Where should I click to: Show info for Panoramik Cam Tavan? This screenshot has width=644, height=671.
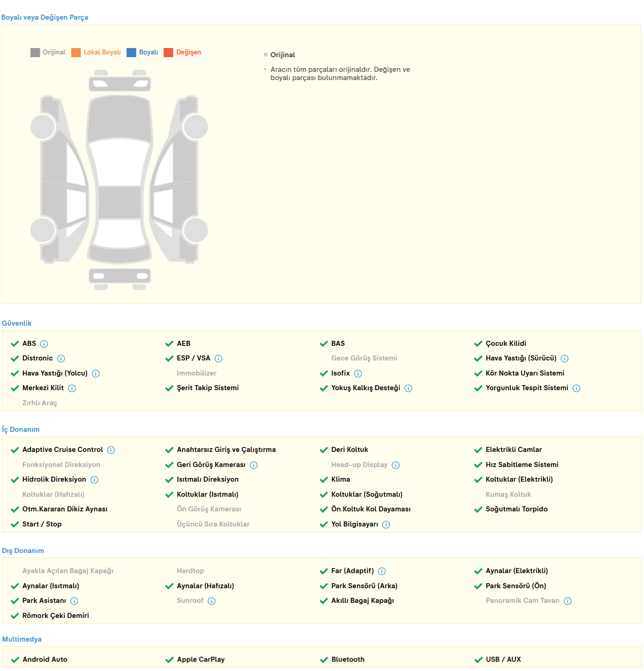pyautogui.click(x=568, y=601)
